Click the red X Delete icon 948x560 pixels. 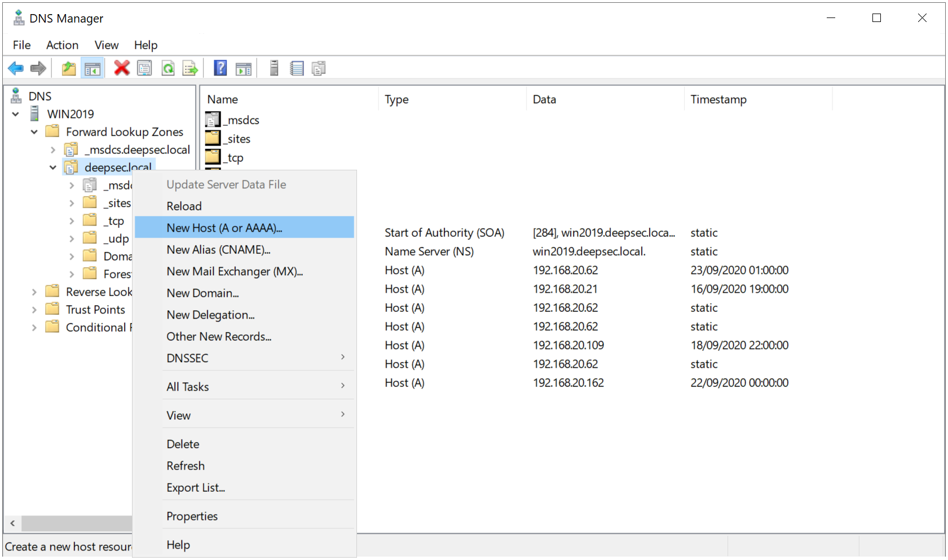(122, 68)
